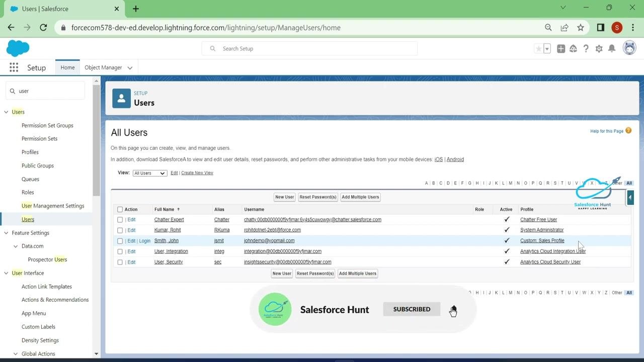Click Edit for Kumar, Rohit

coord(131,230)
